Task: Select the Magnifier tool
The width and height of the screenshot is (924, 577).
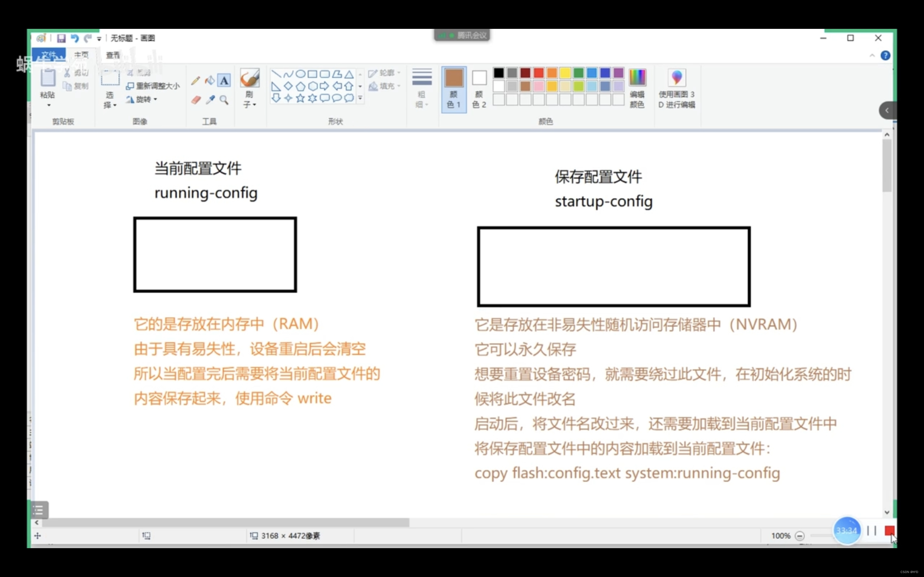Action: tap(224, 100)
